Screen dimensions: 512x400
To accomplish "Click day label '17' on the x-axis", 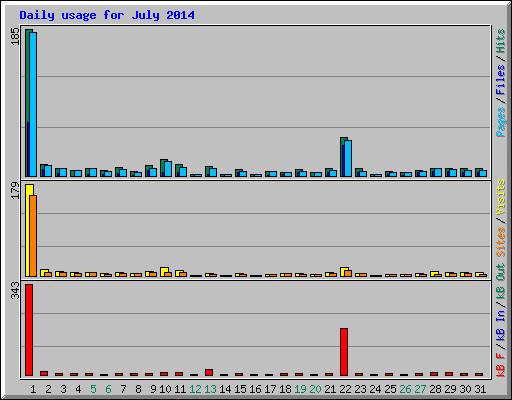I will coord(270,389).
